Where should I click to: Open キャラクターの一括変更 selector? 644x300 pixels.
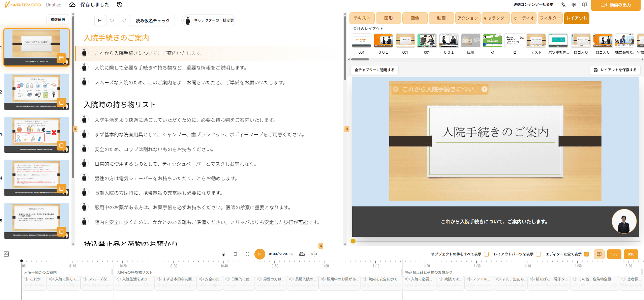pos(208,21)
